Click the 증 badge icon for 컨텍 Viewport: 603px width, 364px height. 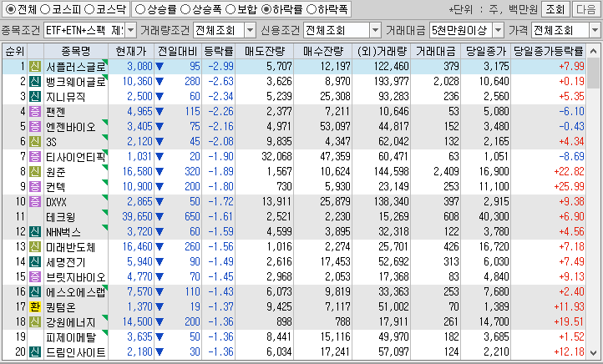click(35, 186)
